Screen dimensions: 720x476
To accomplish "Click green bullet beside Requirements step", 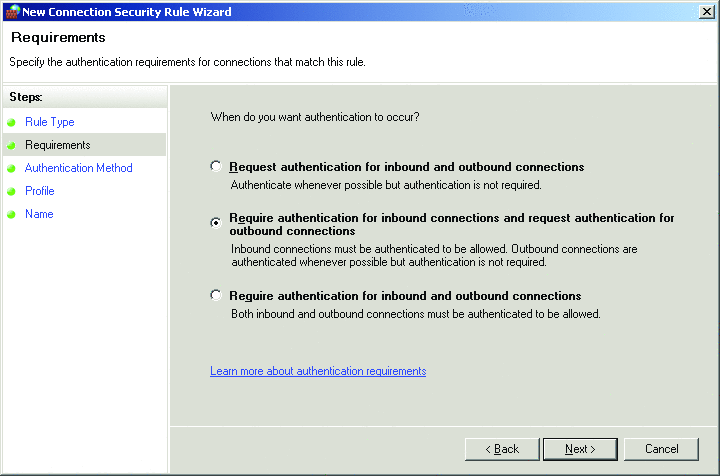I will (12, 145).
